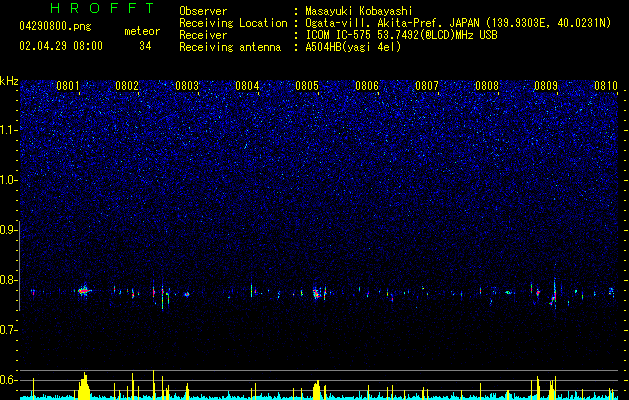The height and width of the screenshot is (400, 629).
Task: Click the grey frequency range bar beside 0.8
Action: (20, 266)
